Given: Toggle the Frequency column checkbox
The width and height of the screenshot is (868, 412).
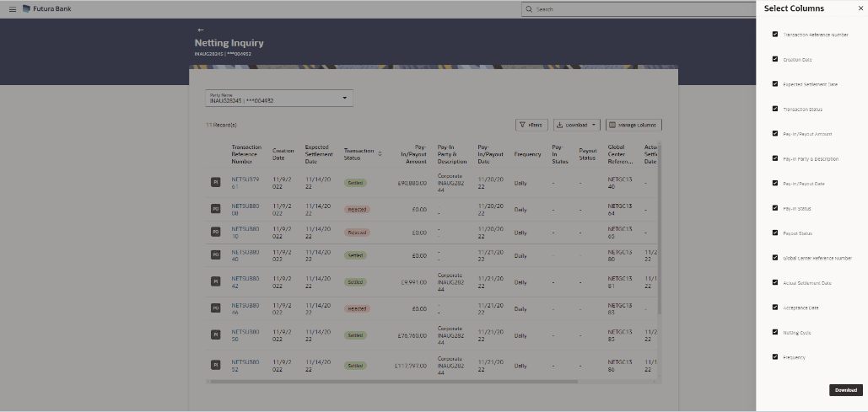Looking at the screenshot, I should pos(775,356).
